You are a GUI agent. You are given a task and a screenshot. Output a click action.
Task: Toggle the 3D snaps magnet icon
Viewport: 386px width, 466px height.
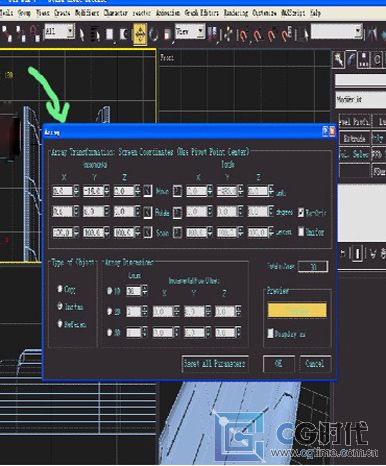pos(244,35)
